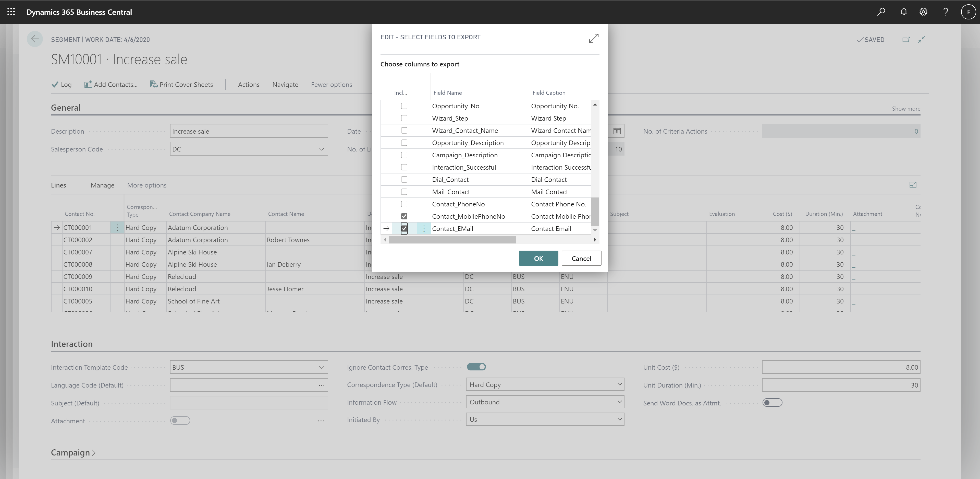Select the Lines tab

tap(59, 184)
